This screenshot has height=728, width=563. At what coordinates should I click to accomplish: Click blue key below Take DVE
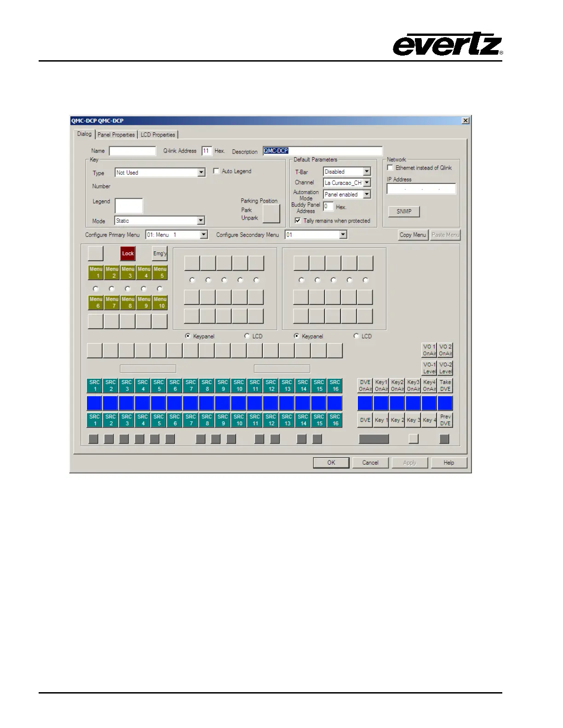click(445, 403)
